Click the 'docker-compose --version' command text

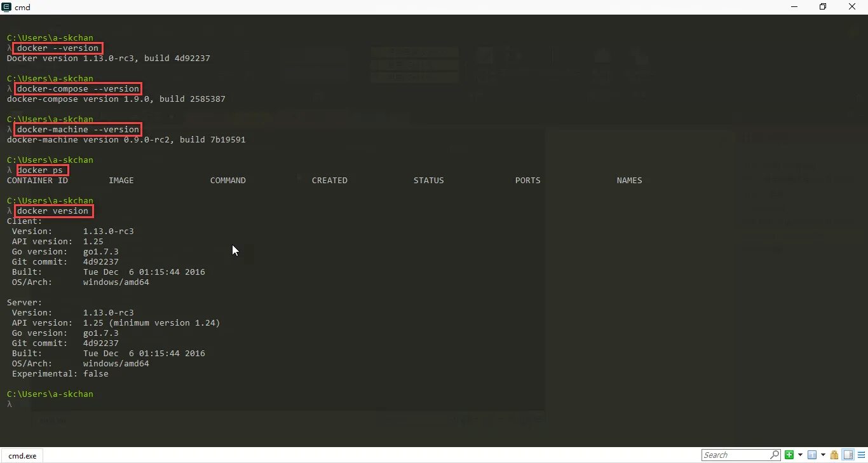tap(78, 89)
